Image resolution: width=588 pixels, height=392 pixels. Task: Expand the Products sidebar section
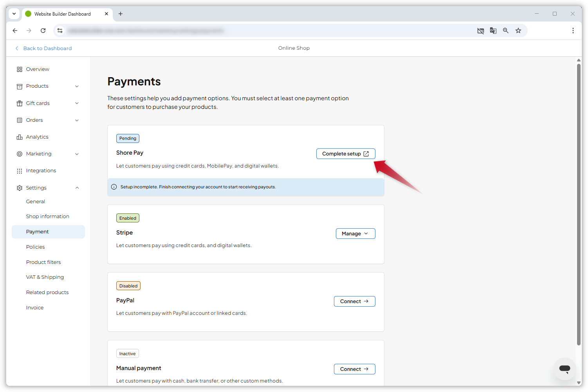[x=77, y=86]
